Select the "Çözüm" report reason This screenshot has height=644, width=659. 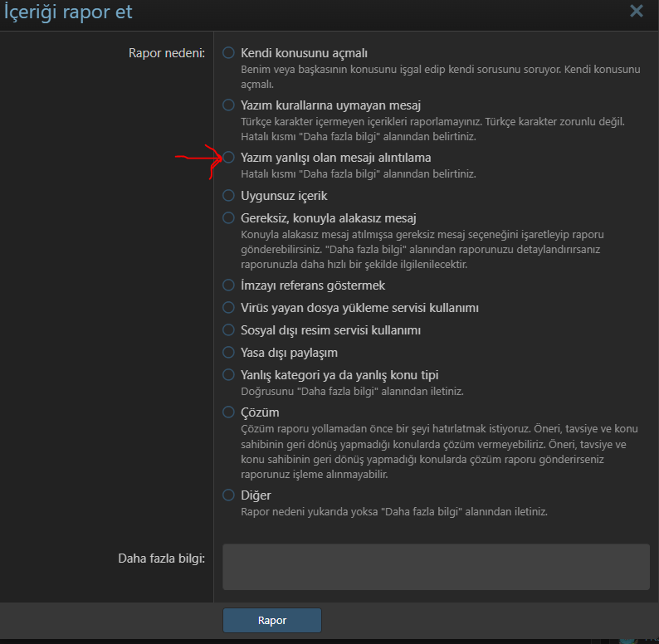[x=228, y=412]
